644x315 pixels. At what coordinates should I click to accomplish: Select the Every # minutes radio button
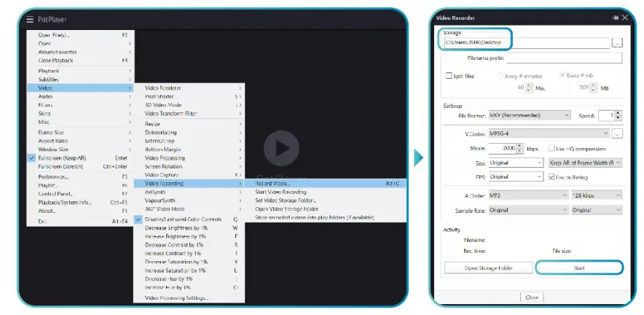tap(500, 76)
